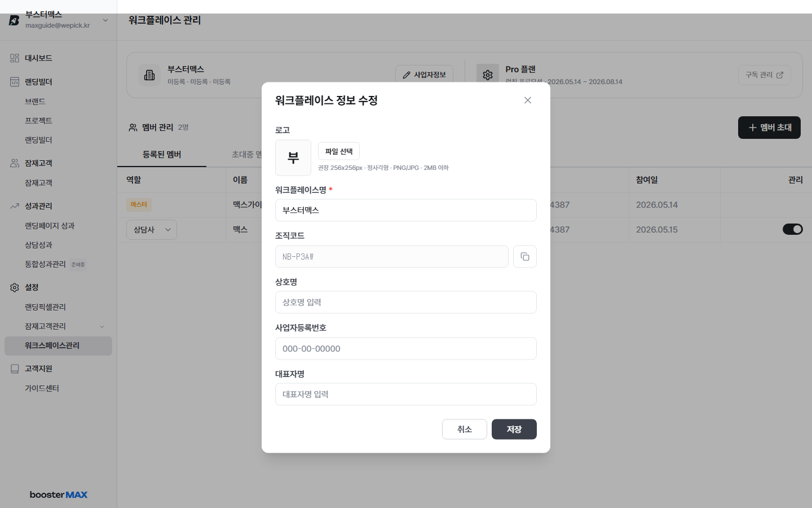Screen dimensions: 812x508
Task: Click the 저장 button
Action: 514,430
